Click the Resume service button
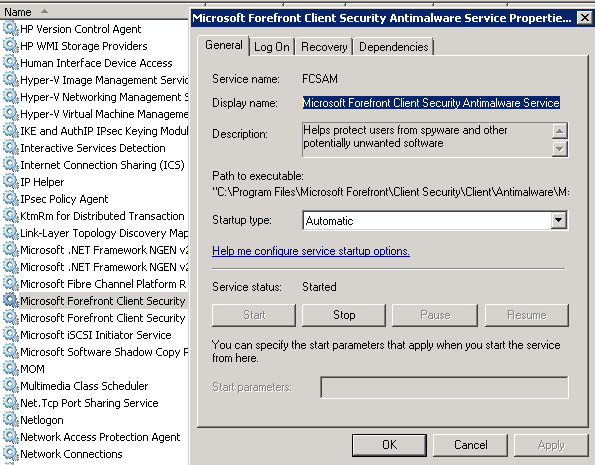The image size is (595, 465). (527, 315)
